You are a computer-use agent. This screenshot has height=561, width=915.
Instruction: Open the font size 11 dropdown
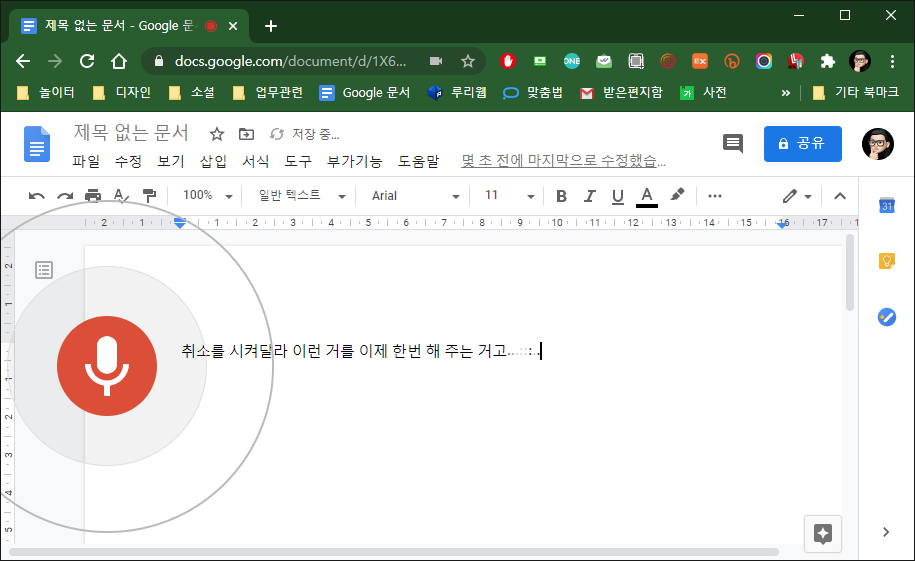[509, 196]
